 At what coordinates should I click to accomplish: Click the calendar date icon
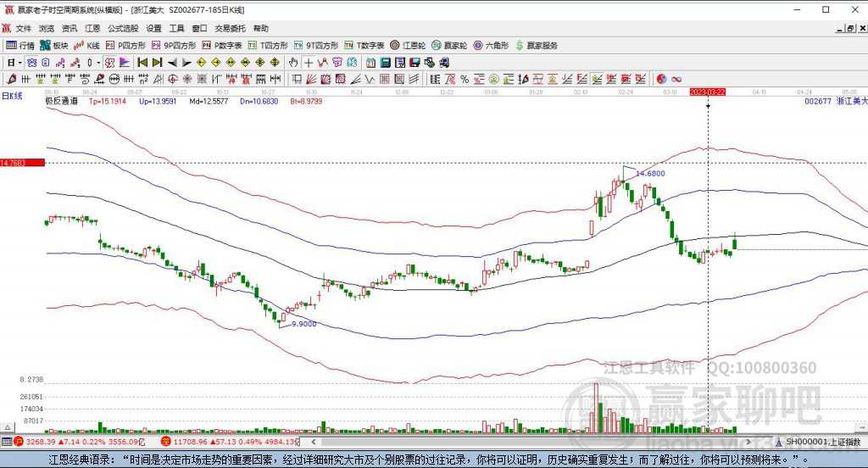click(x=371, y=63)
